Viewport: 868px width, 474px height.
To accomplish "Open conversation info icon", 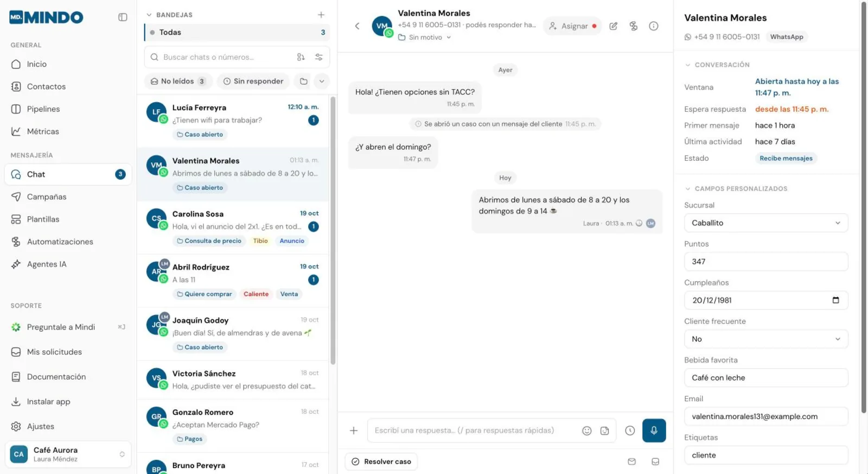I will pyautogui.click(x=654, y=26).
